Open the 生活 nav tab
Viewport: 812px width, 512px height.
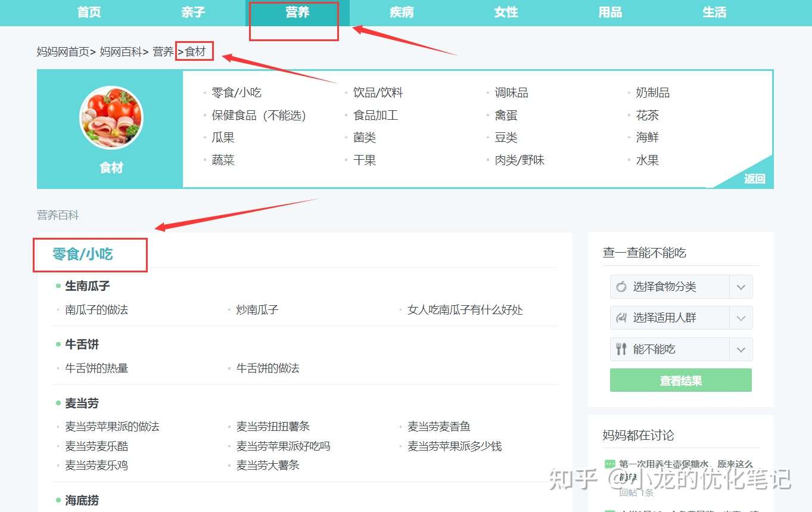click(714, 12)
